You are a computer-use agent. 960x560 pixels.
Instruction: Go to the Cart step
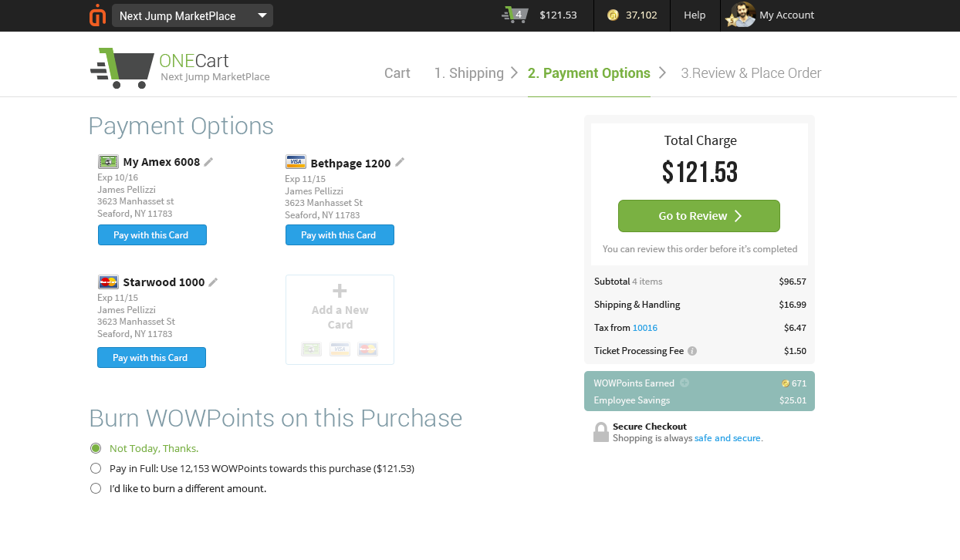[x=397, y=73]
